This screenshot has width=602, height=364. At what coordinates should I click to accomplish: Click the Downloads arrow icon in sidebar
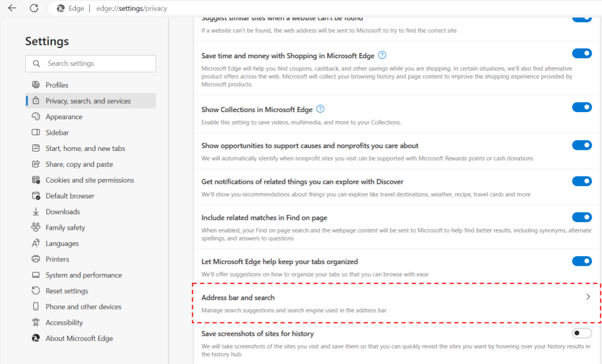(36, 211)
